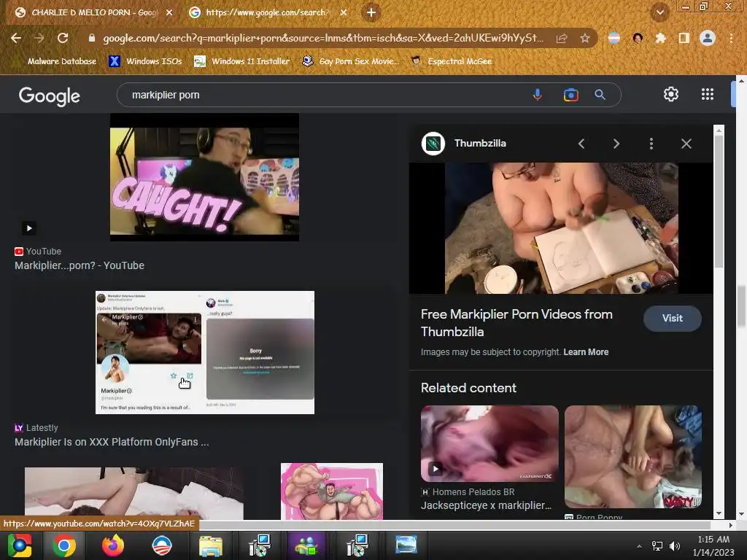
Task: Open the Malware Database bookmark
Action: (x=62, y=61)
